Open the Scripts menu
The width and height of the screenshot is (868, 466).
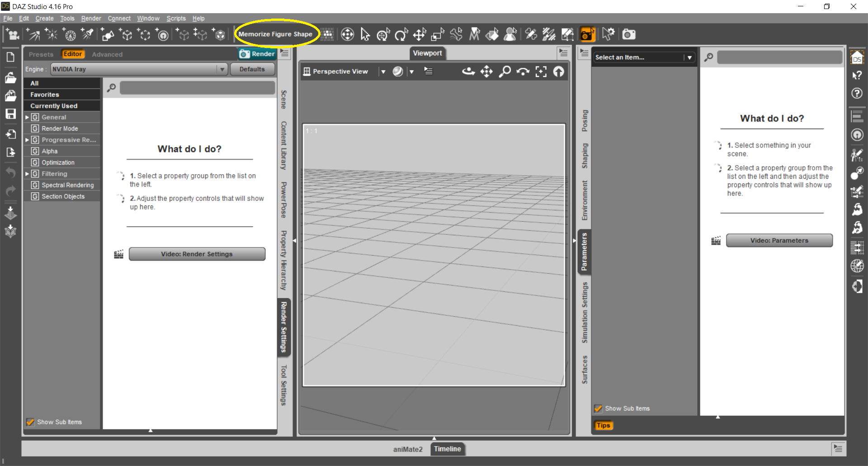pyautogui.click(x=176, y=19)
